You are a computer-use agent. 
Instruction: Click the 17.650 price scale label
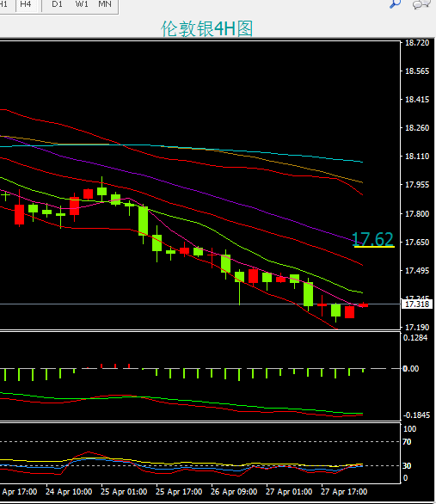417,243
